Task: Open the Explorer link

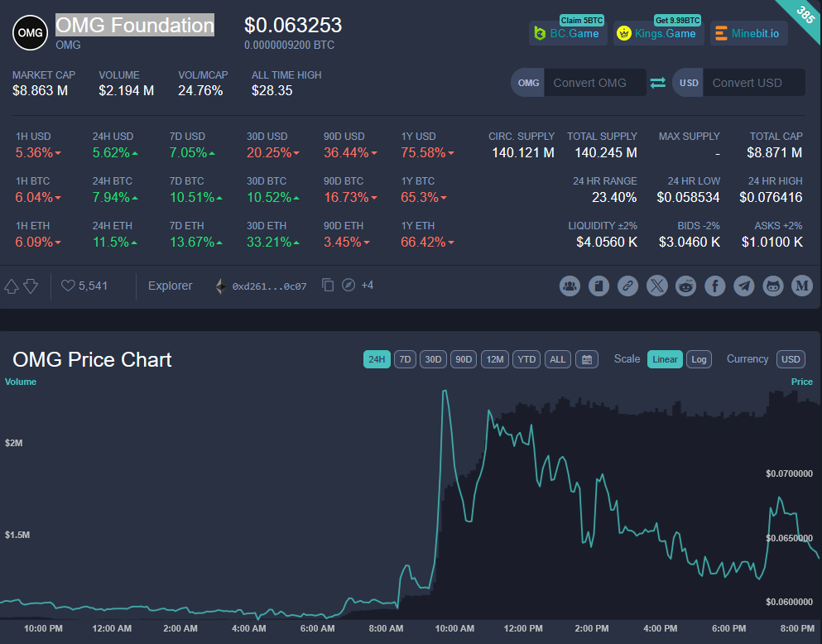Action: click(x=170, y=286)
